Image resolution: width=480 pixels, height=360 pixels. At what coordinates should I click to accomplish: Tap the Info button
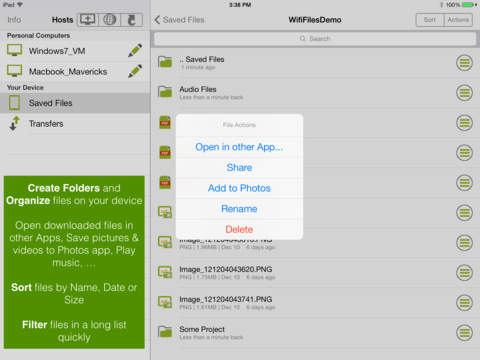pos(14,20)
